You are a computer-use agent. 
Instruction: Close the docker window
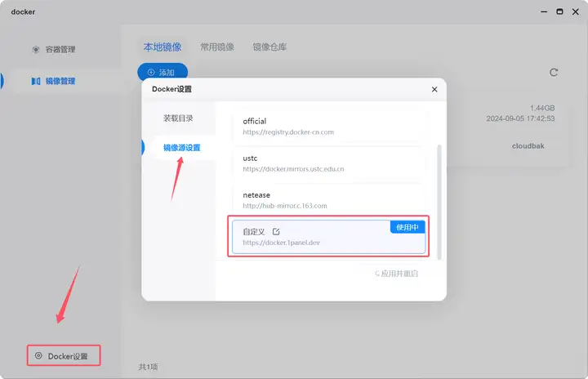click(576, 11)
